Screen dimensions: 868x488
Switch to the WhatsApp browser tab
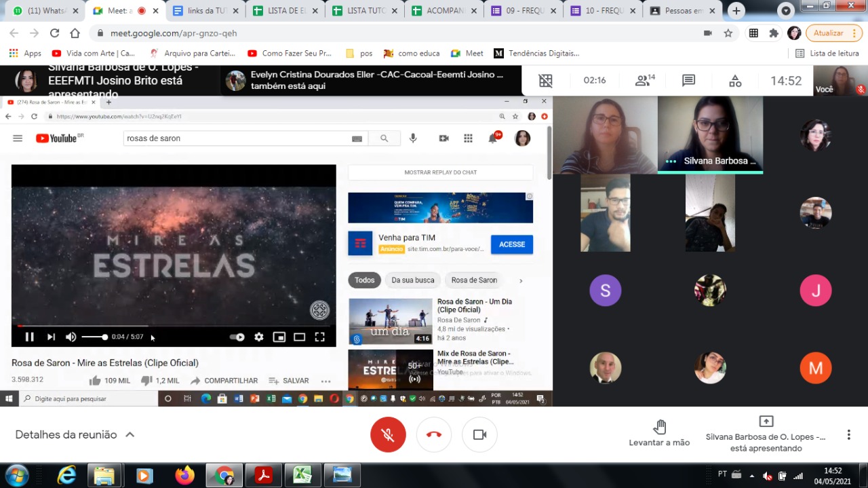(x=43, y=11)
